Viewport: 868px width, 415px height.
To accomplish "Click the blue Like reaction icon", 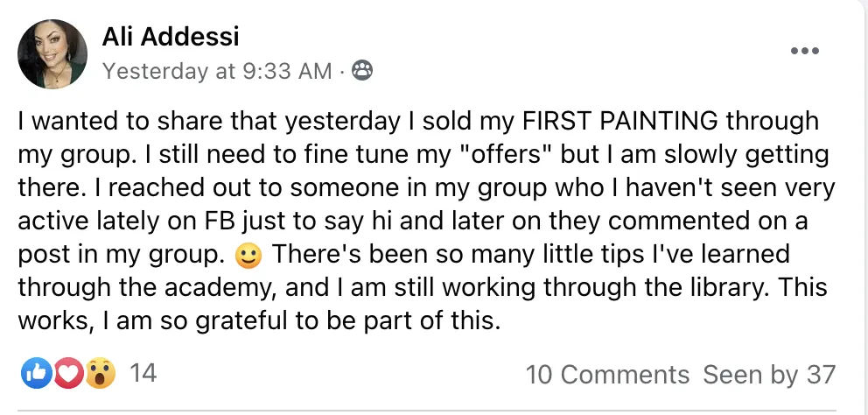I will coord(36,374).
